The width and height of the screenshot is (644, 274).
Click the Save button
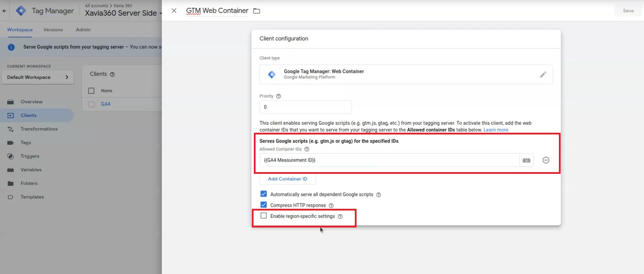click(628, 11)
